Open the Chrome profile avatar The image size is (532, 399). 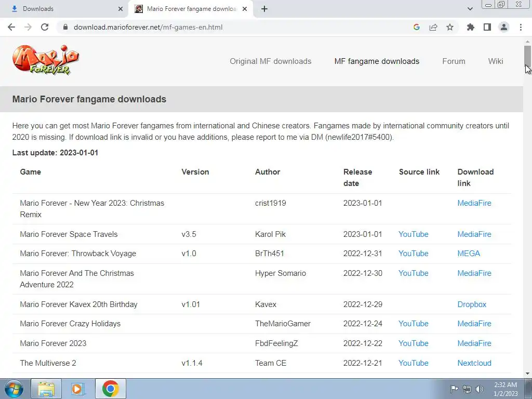[x=504, y=27]
